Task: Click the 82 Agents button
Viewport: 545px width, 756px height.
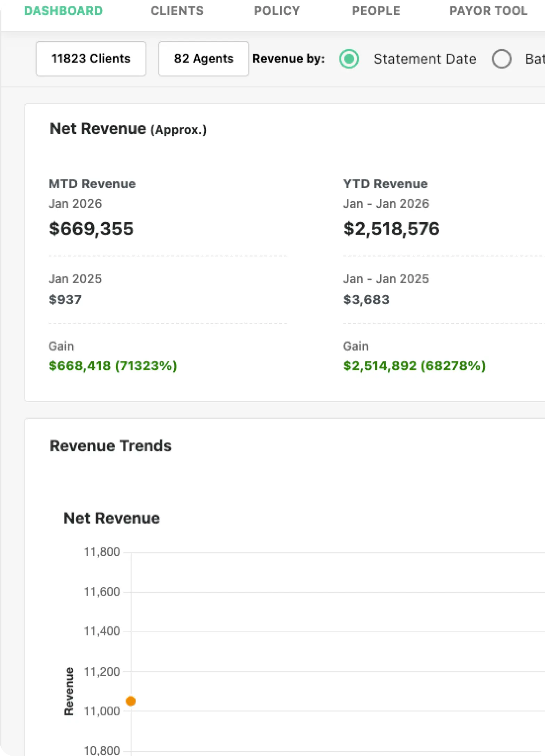Action: (204, 58)
